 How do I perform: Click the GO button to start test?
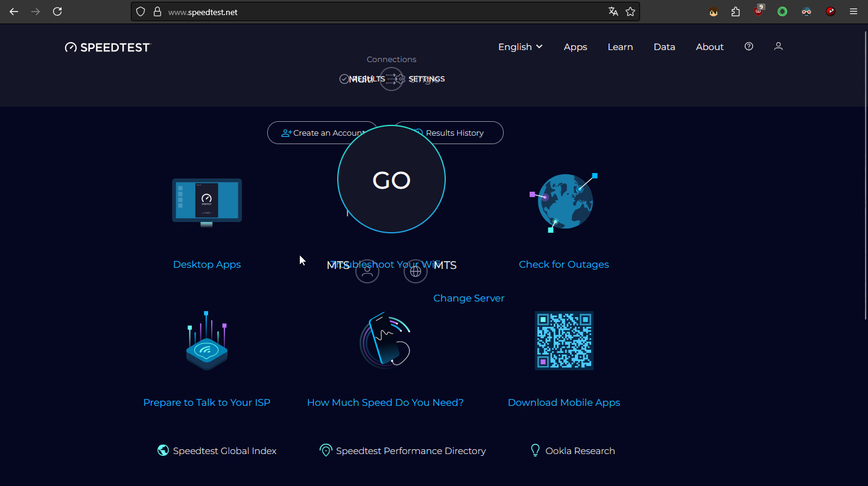tap(391, 180)
